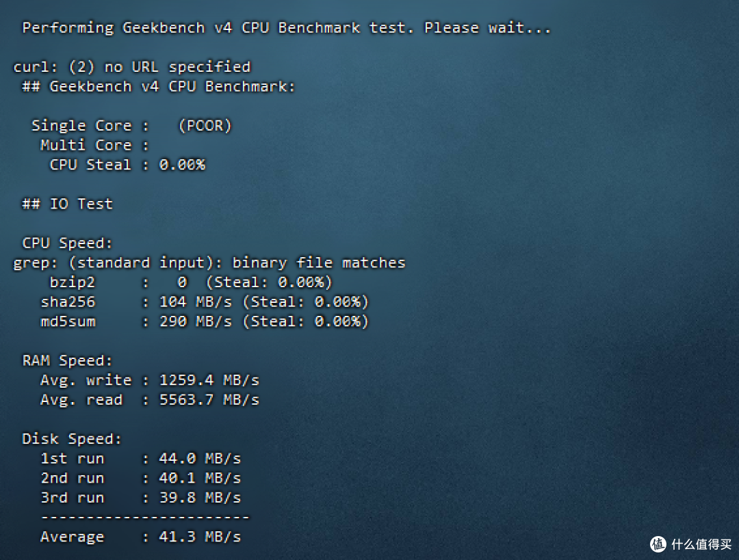Click the 'grep: (standard input): binary file matches' line
The height and width of the screenshot is (560, 739).
[209, 263]
